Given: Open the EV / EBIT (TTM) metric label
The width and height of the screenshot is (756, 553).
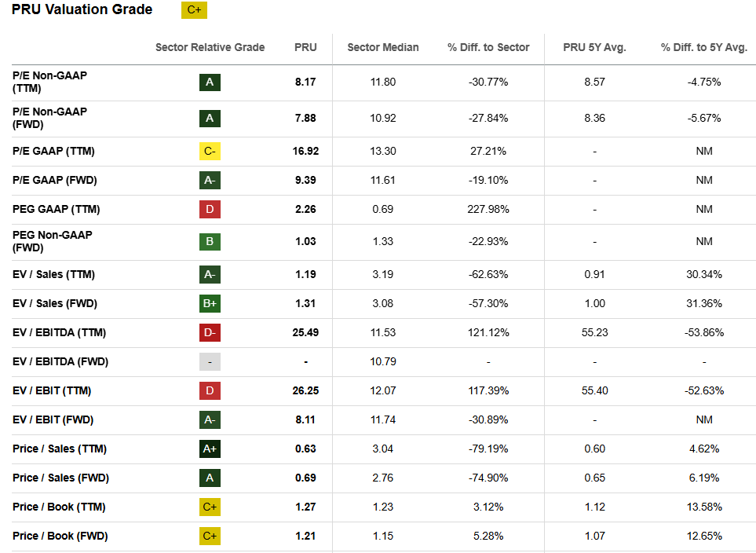Looking at the screenshot, I should click(52, 390).
